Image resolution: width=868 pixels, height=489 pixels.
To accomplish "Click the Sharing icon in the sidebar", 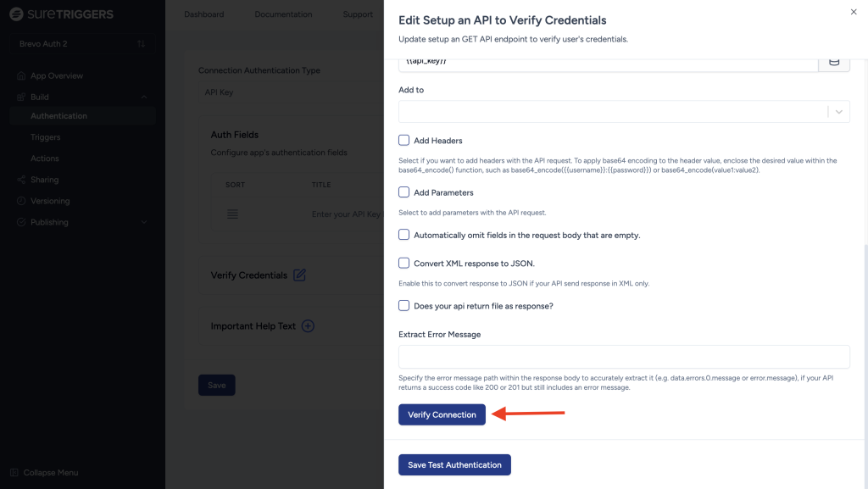I will point(22,180).
